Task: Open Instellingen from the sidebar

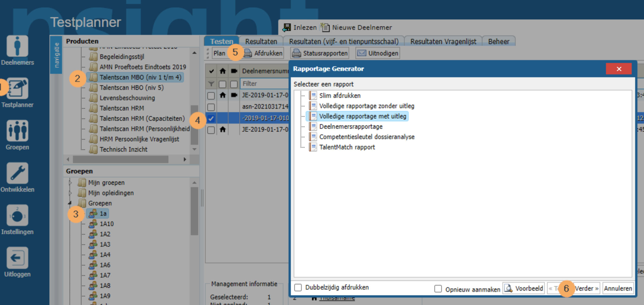Action: click(17, 216)
